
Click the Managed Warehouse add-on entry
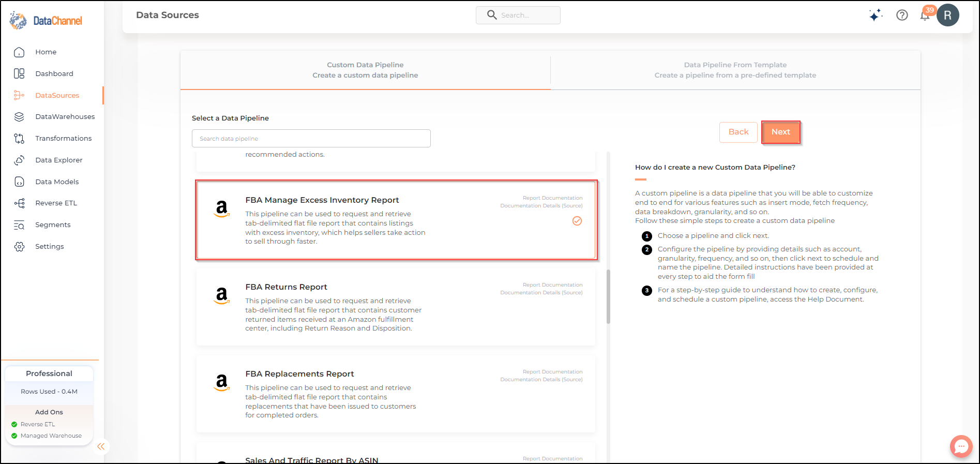pos(47,436)
